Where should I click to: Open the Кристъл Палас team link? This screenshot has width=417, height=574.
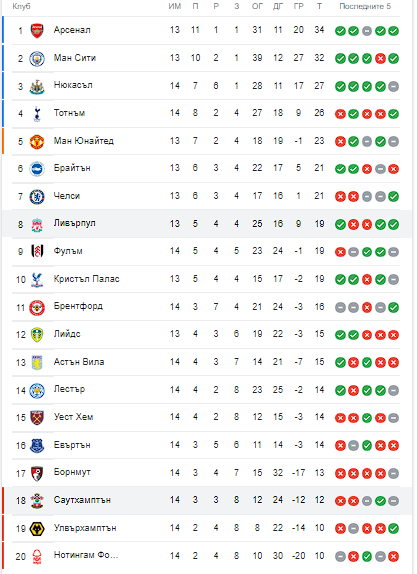(x=86, y=279)
